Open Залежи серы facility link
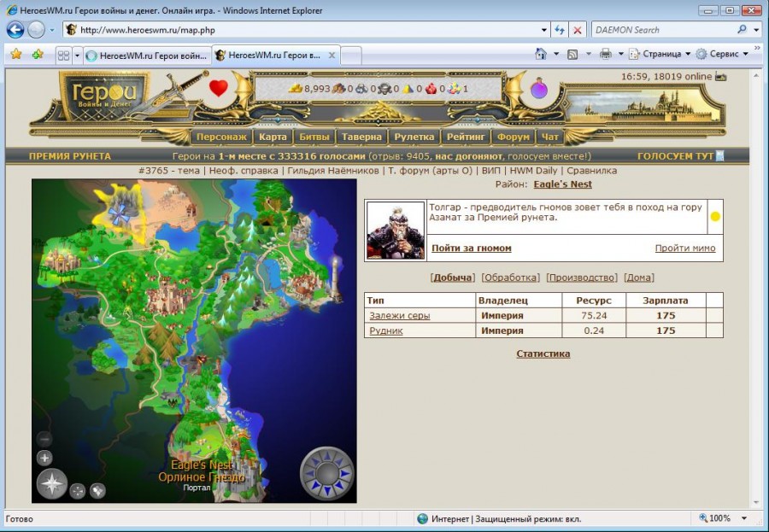This screenshot has height=532, width=769. click(400, 316)
